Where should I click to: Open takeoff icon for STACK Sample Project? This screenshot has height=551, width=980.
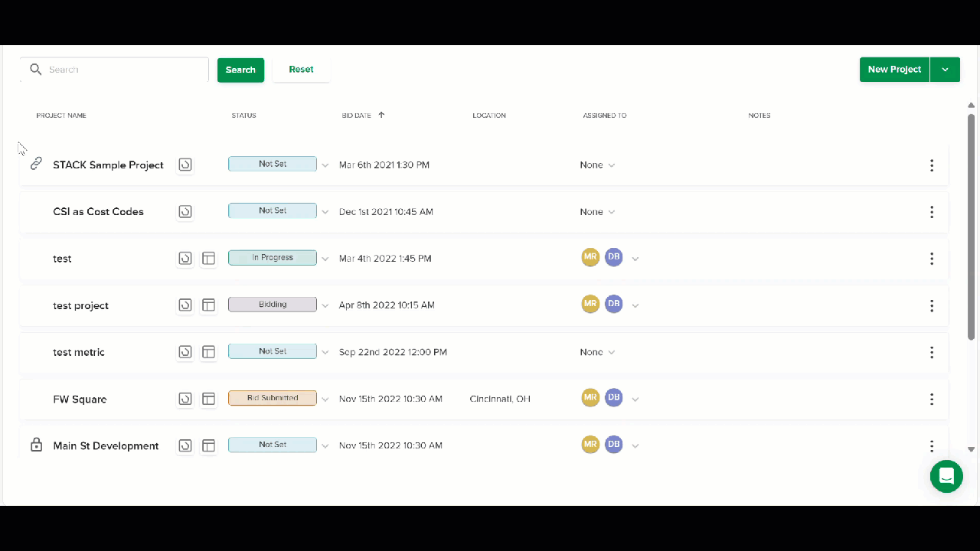click(x=185, y=165)
